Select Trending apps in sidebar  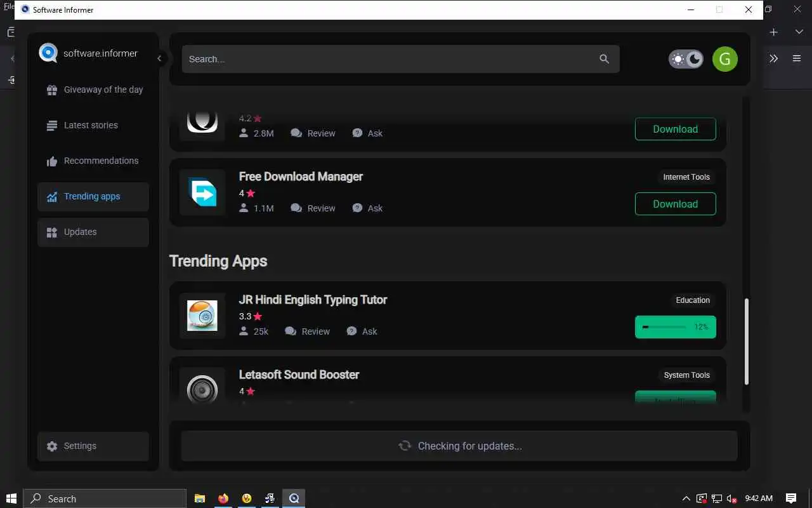pos(93,196)
